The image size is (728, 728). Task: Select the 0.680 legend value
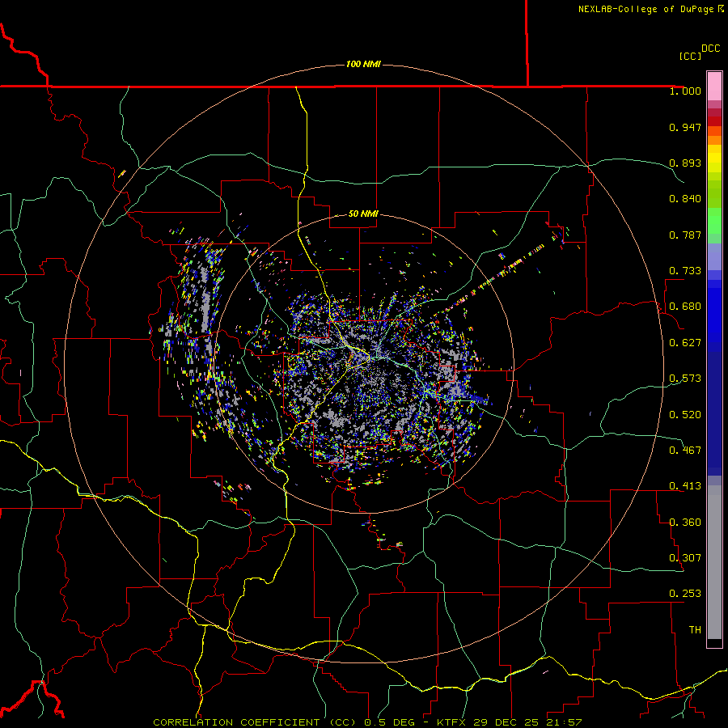click(685, 307)
